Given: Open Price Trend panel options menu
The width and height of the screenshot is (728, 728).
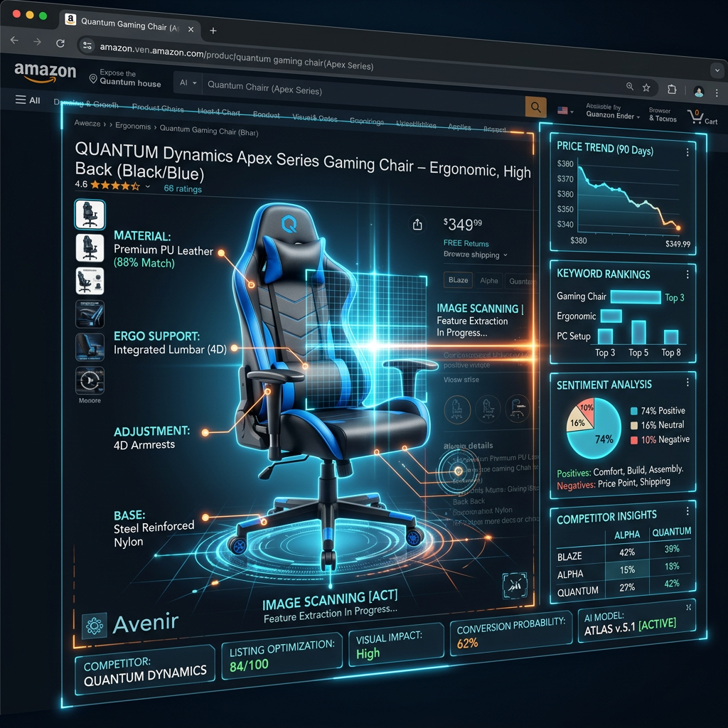Looking at the screenshot, I should [687, 152].
